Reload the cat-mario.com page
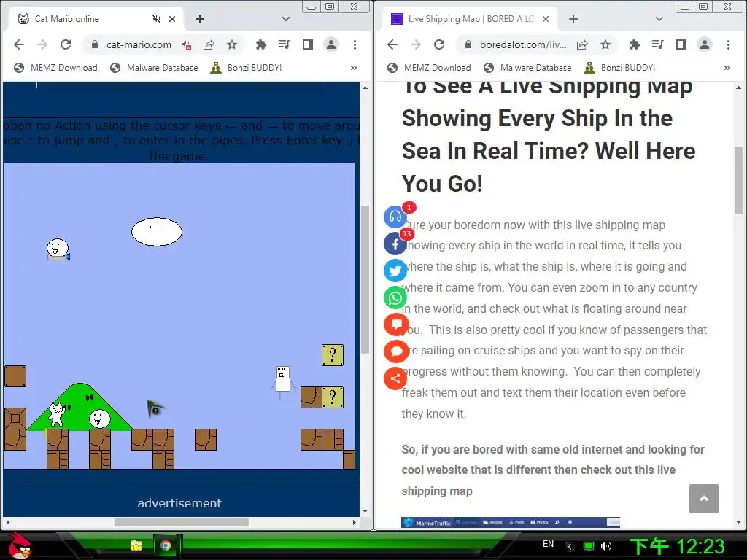 point(65,44)
